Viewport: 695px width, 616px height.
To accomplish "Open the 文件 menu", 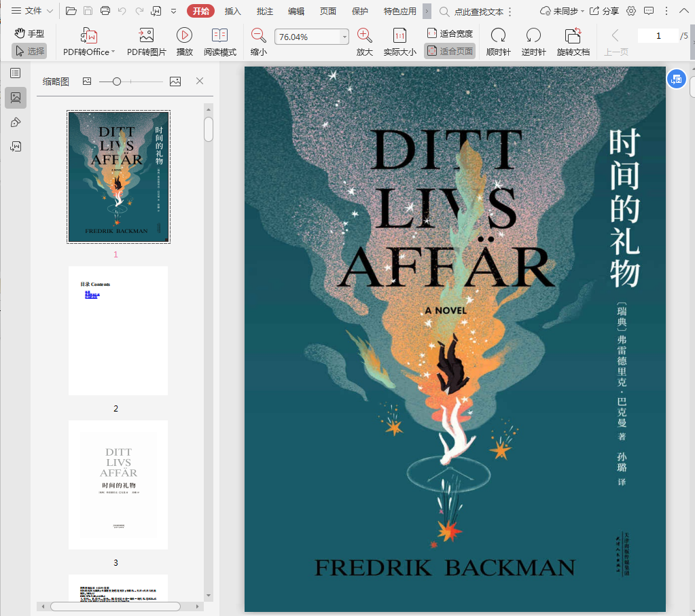I will pyautogui.click(x=32, y=11).
